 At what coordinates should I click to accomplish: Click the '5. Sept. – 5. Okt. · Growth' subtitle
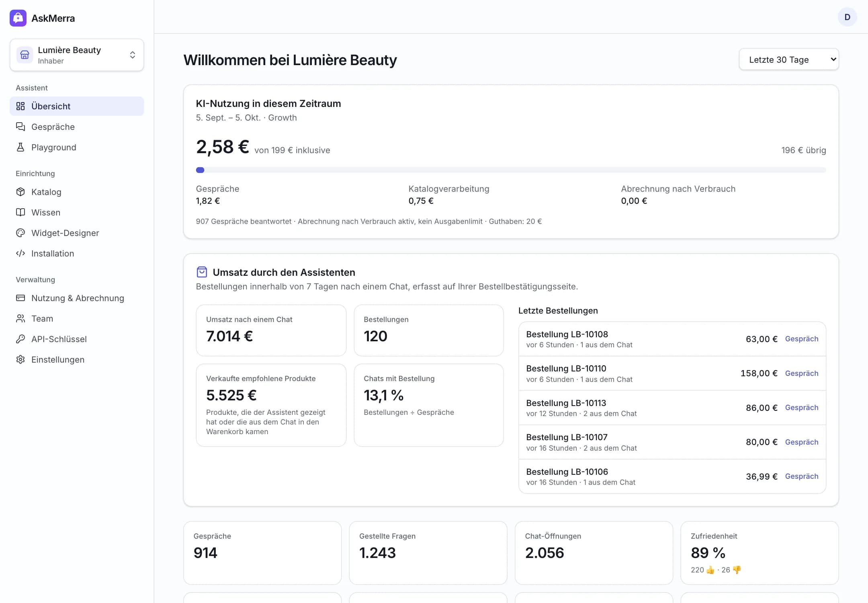(x=246, y=118)
